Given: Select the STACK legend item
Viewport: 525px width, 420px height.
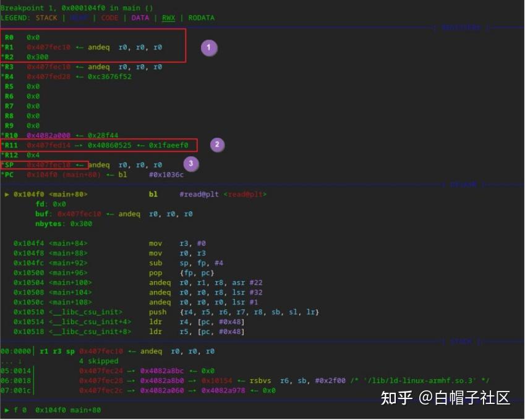Looking at the screenshot, I should [46, 18].
